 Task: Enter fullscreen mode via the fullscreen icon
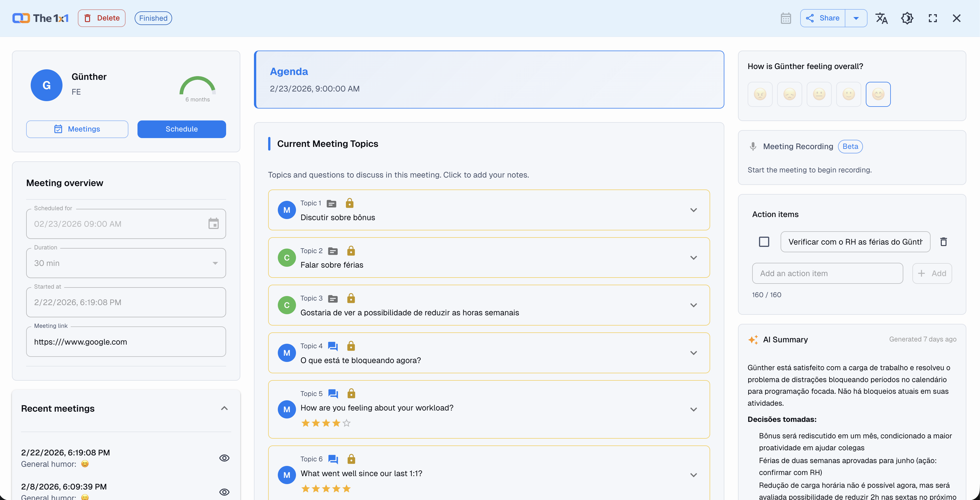coord(933,18)
